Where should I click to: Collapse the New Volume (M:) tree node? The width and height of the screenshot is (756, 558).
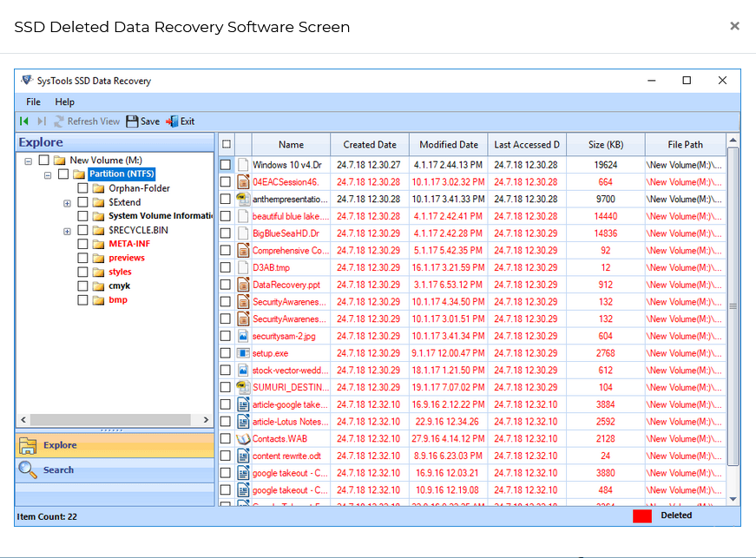pos(29,161)
